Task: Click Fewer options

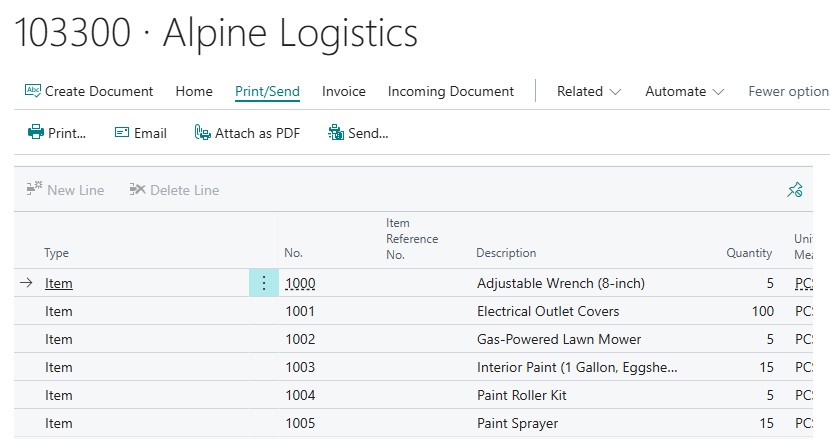Action: [789, 91]
